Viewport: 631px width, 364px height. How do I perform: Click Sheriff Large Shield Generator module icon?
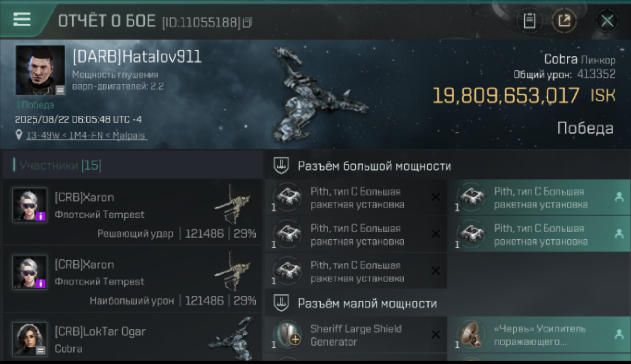tap(288, 335)
